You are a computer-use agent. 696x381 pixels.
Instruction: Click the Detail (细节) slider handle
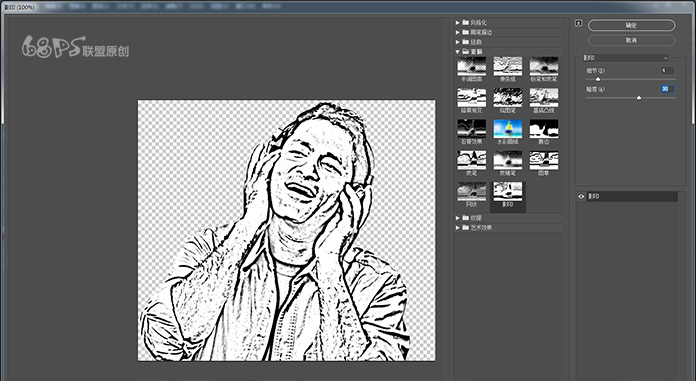(598, 79)
